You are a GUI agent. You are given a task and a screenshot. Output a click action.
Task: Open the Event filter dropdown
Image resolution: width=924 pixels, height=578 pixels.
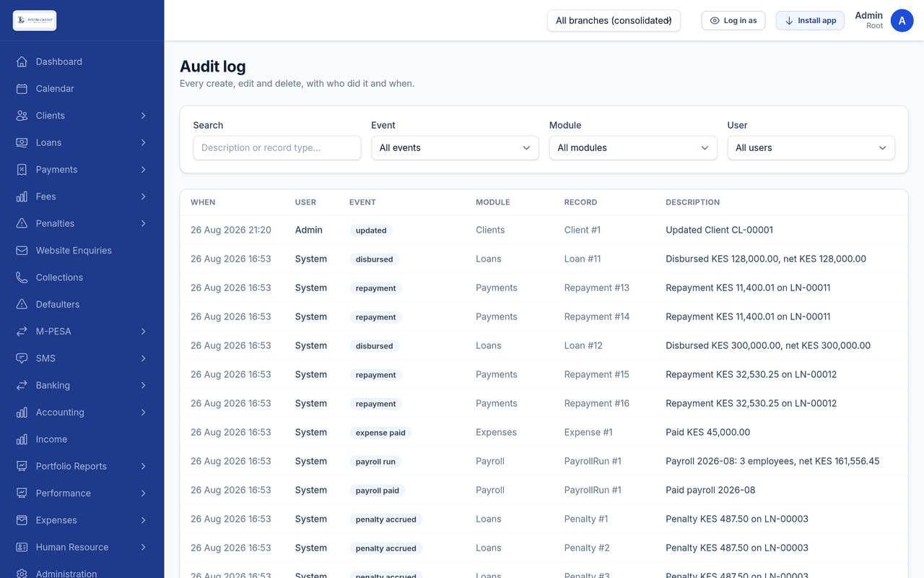(x=455, y=147)
